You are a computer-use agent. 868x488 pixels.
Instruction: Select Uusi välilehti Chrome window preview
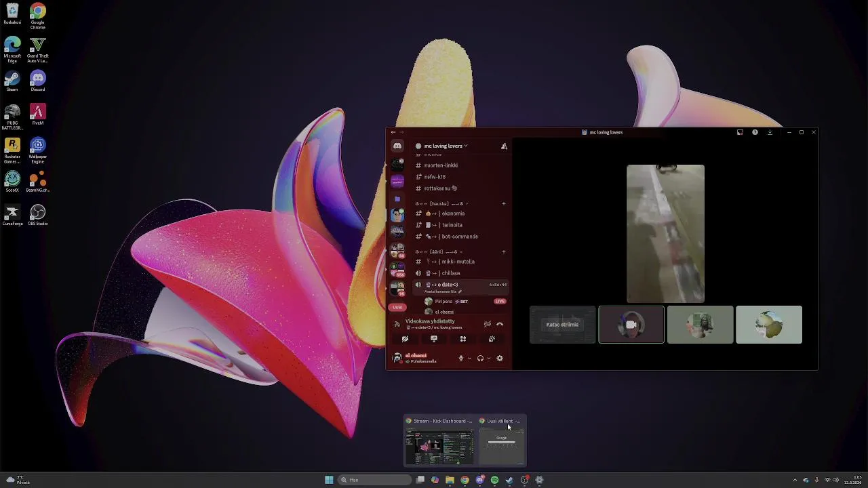[502, 442]
